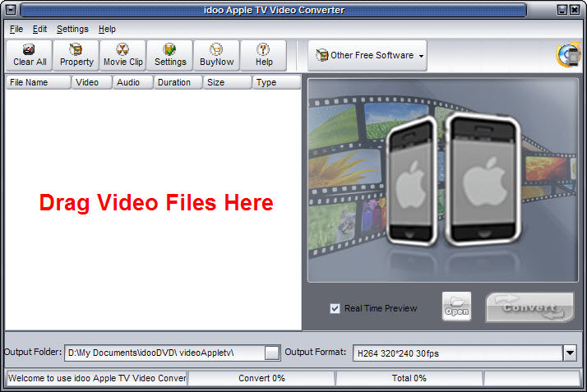Click the H264 320*240 30fps format field

pyautogui.click(x=457, y=353)
